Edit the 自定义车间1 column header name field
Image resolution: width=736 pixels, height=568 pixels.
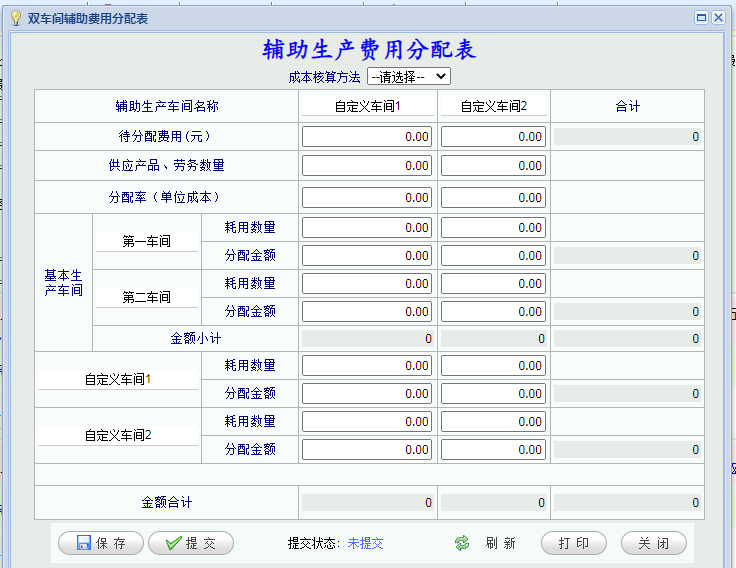pos(368,106)
